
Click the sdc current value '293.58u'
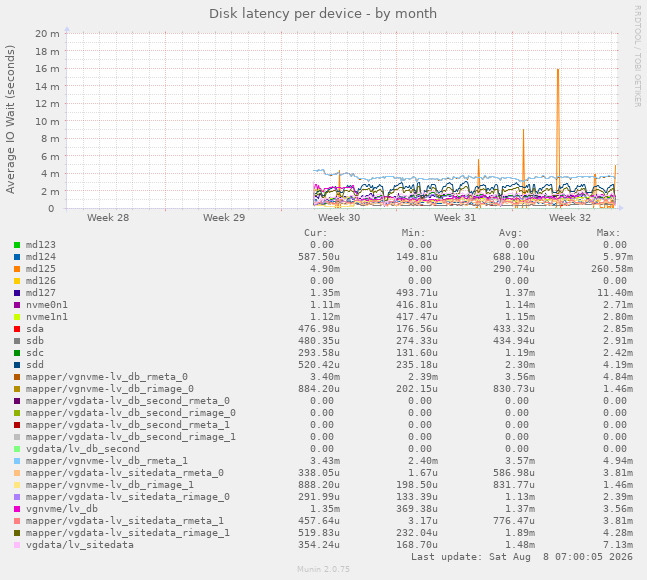319,353
